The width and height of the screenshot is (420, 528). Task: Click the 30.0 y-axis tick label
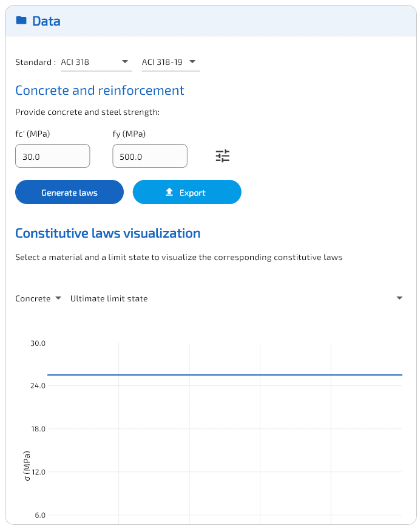pyautogui.click(x=38, y=343)
